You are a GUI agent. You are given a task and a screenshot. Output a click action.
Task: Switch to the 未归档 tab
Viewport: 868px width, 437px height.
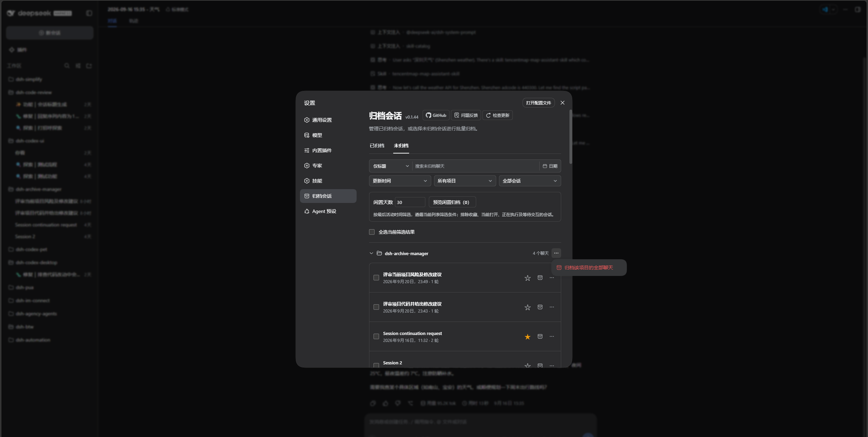click(401, 146)
